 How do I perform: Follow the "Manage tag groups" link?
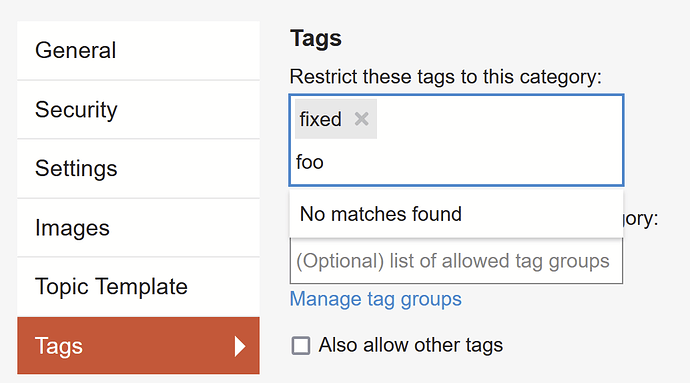(x=375, y=299)
